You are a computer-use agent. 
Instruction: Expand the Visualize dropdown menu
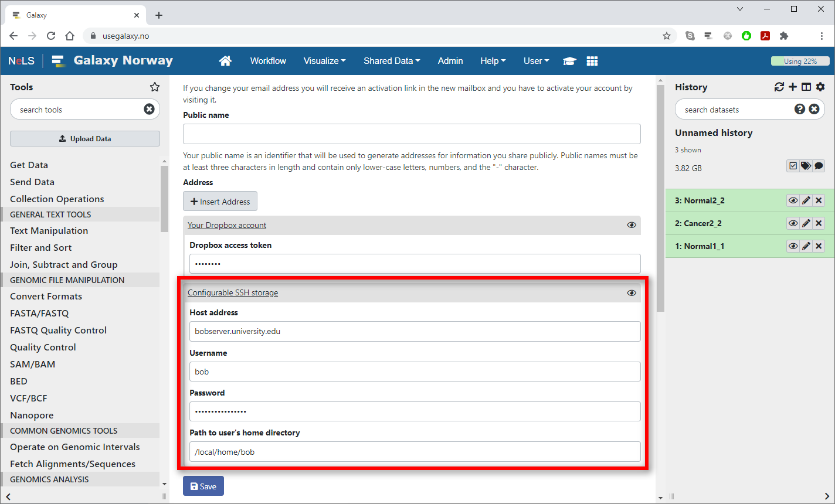pos(324,61)
